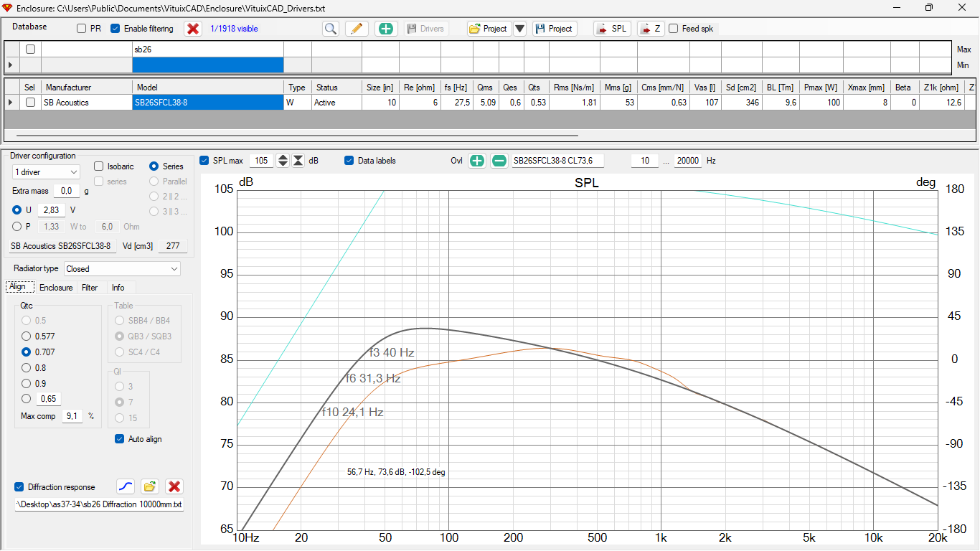The image size is (980, 551).
Task: Open diffraction file with folder icon
Action: point(149,487)
